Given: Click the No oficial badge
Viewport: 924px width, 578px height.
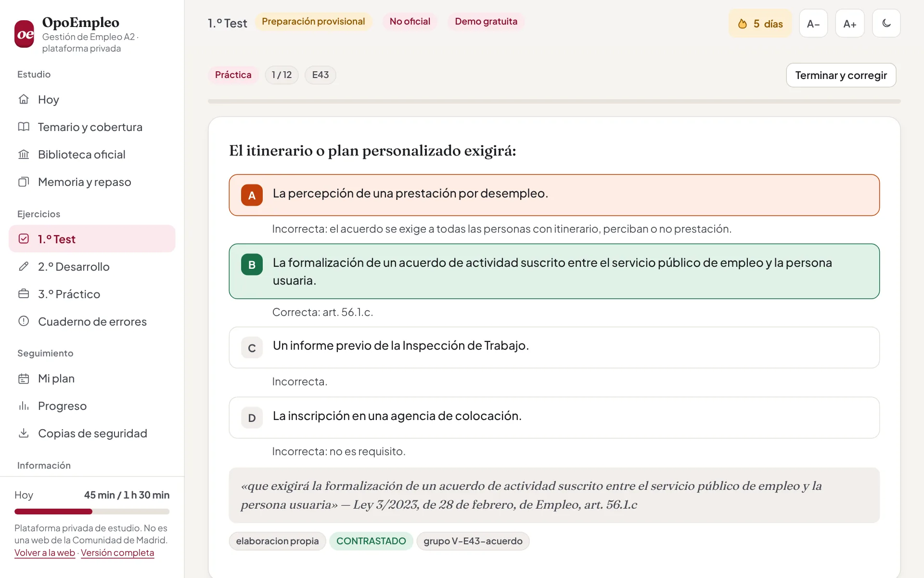Looking at the screenshot, I should click(410, 22).
